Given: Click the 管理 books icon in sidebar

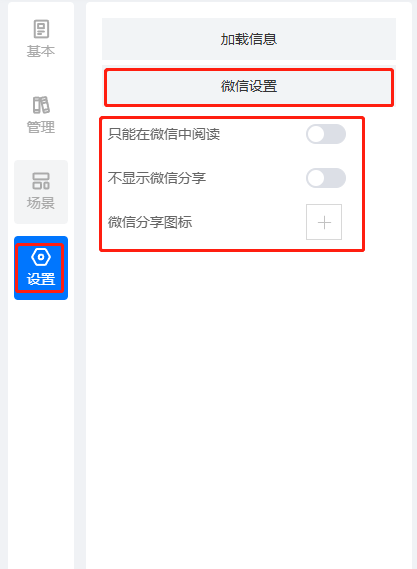Looking at the screenshot, I should [x=41, y=105].
